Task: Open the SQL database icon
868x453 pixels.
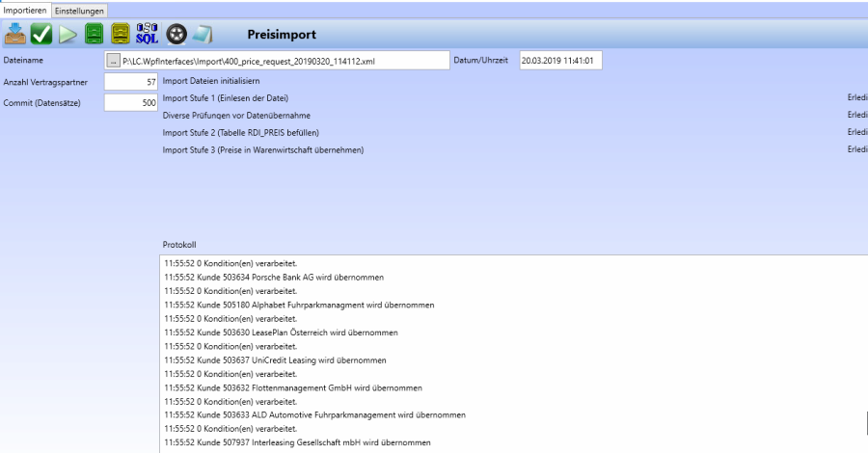Action: tap(147, 36)
